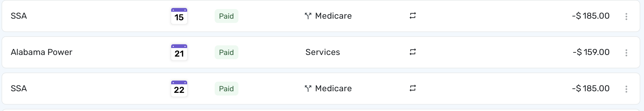This screenshot has height=111, width=644.
Task: Click recurring icon on the SSA row dated 22
Action: tap(413, 88)
